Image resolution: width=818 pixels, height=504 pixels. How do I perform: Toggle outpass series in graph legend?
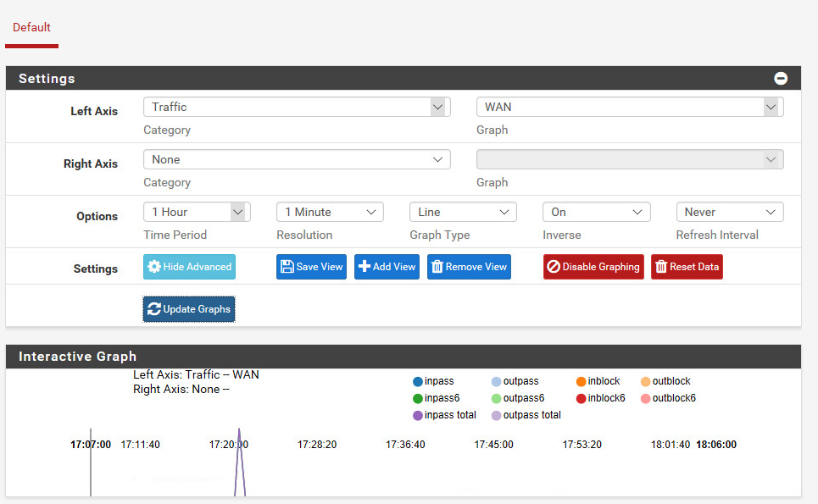(515, 381)
